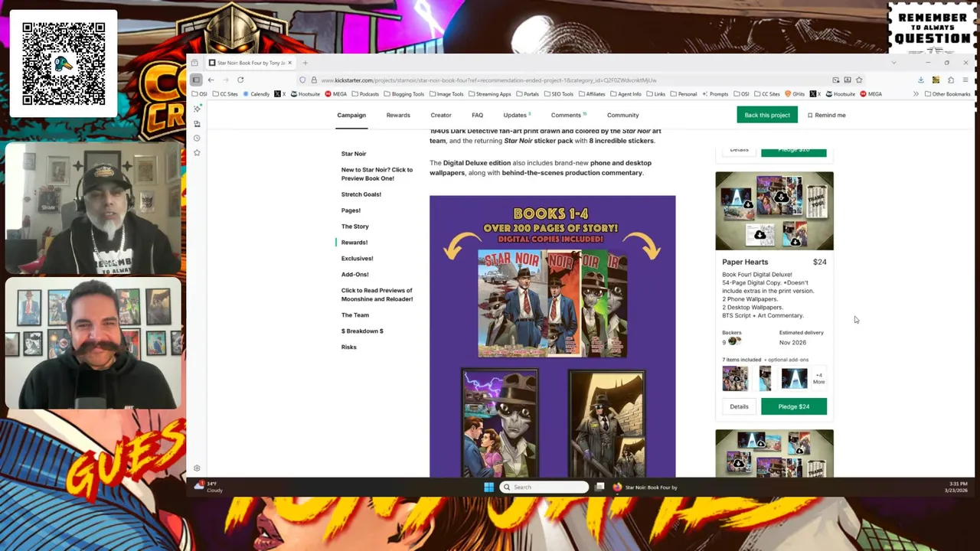980x551 pixels.
Task: Open the Calendly bookmark
Action: tap(256, 94)
